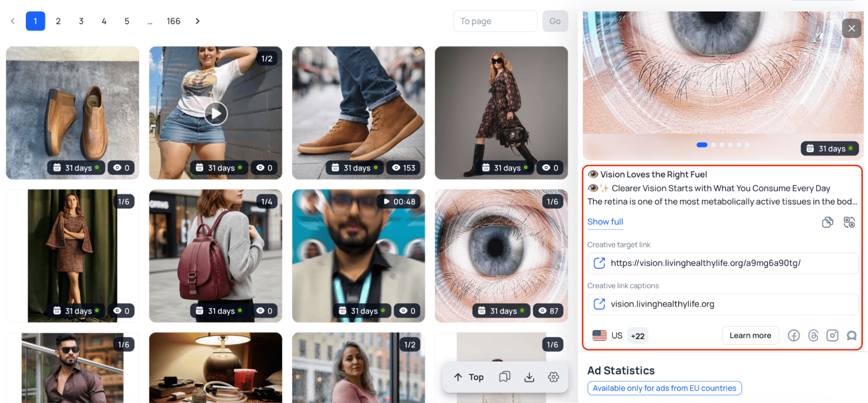Select page 1 in pagination
Screen dimensions: 868x403
(36, 21)
